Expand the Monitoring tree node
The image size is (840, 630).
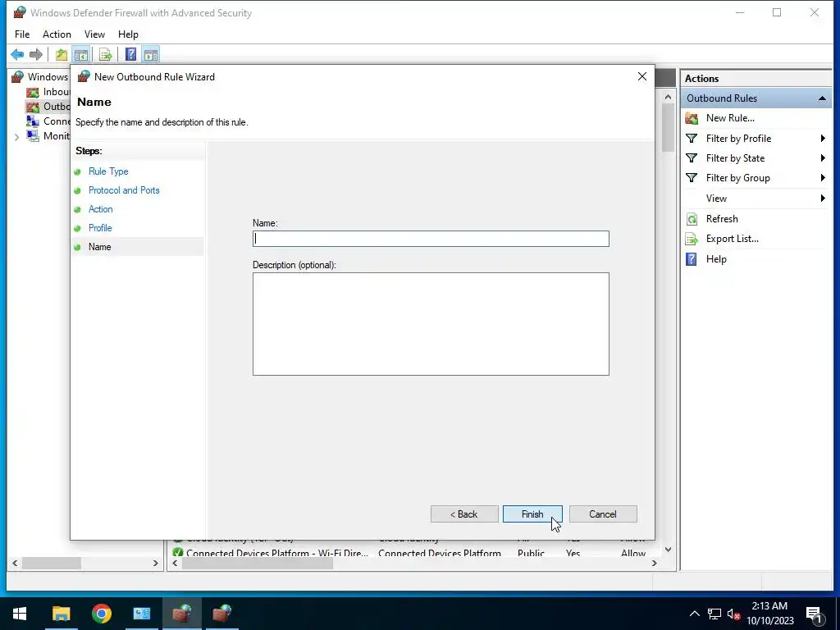[16, 137]
